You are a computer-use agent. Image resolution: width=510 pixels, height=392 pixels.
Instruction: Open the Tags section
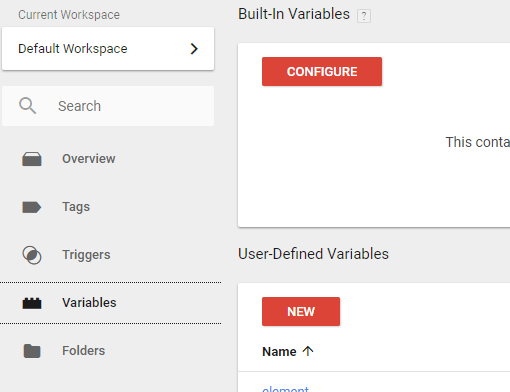pos(76,207)
